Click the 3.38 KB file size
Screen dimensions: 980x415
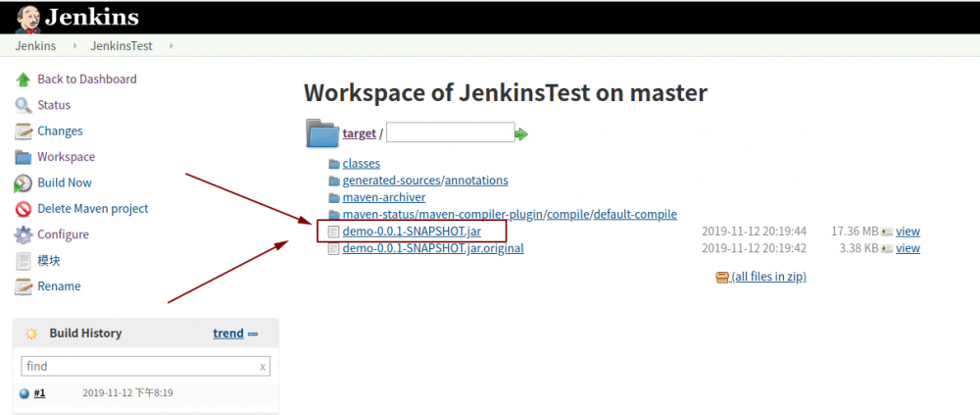[858, 248]
